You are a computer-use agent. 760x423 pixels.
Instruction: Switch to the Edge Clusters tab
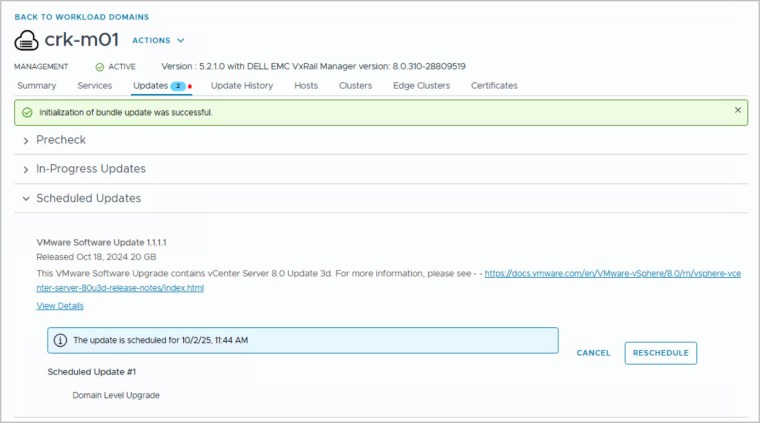[x=421, y=86]
